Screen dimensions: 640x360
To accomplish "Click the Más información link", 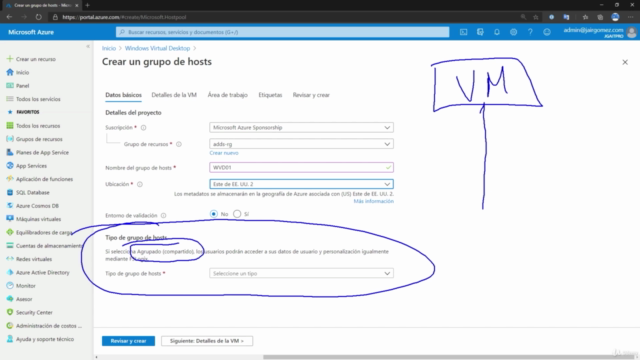I will (373, 201).
